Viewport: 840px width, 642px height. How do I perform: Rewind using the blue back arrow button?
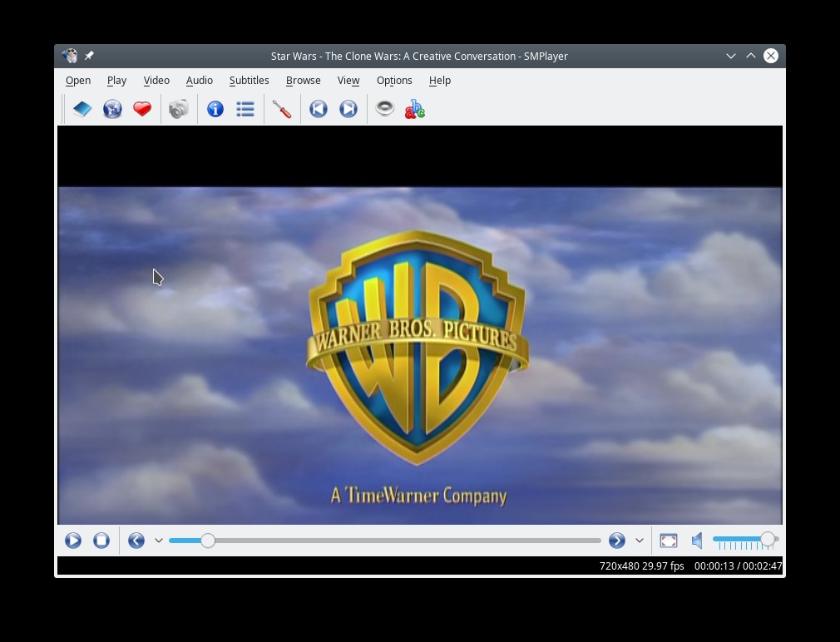[136, 541]
